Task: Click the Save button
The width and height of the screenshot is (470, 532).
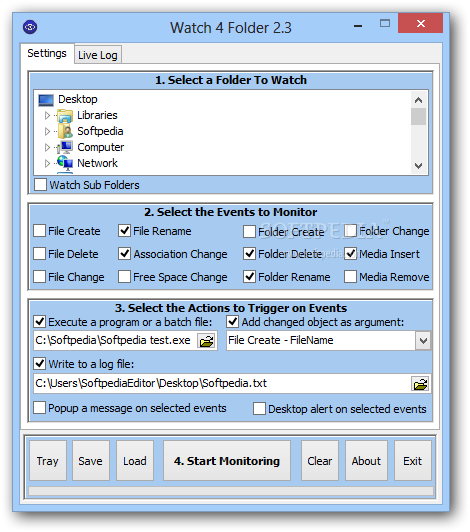Action: 91,461
